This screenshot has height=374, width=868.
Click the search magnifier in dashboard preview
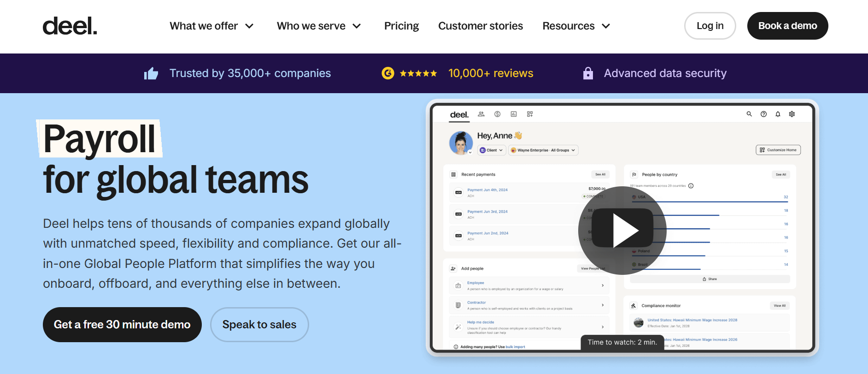749,114
